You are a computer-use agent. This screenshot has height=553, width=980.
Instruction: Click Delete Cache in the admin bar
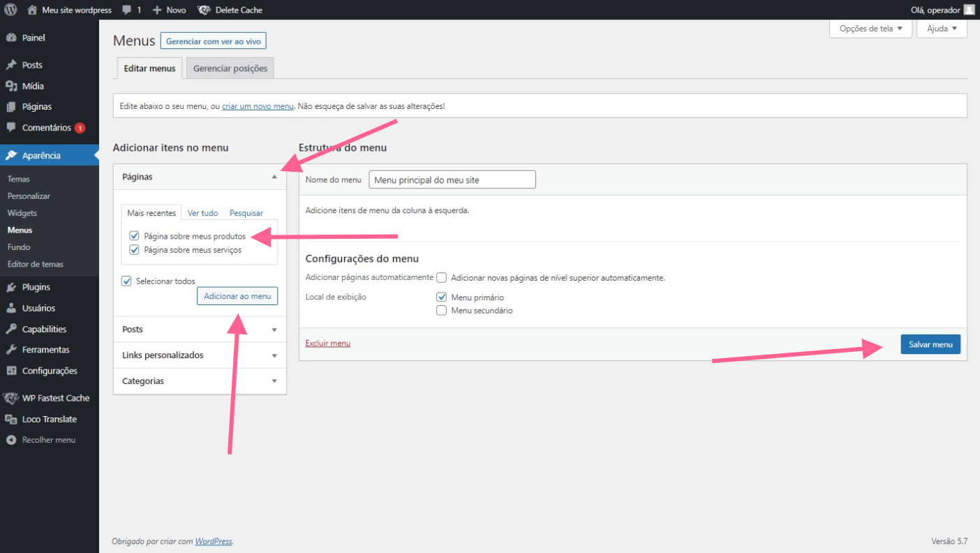pos(239,10)
